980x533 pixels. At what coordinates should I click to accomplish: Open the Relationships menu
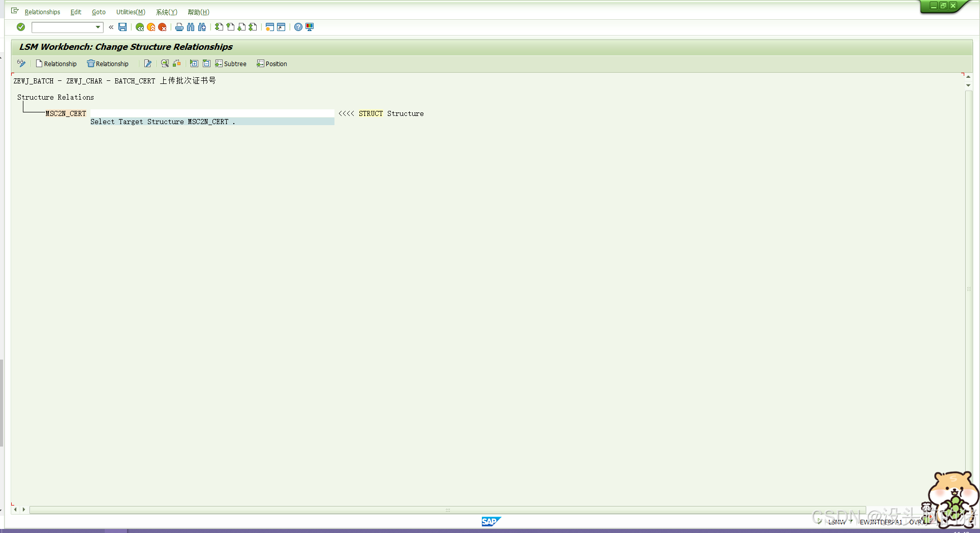click(42, 12)
